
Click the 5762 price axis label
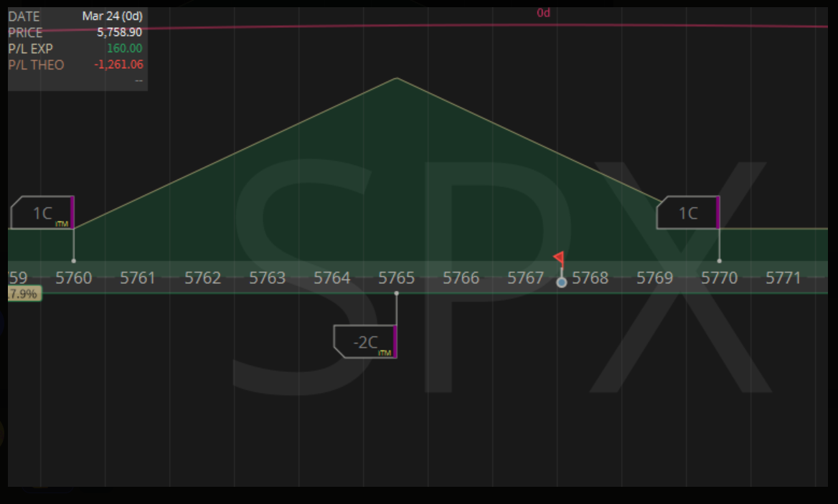pos(202,277)
